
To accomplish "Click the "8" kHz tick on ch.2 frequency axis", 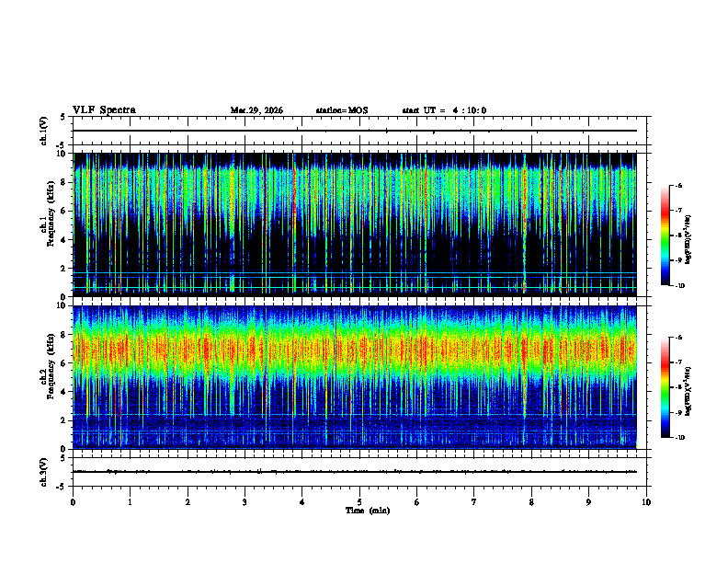I will pos(65,335).
